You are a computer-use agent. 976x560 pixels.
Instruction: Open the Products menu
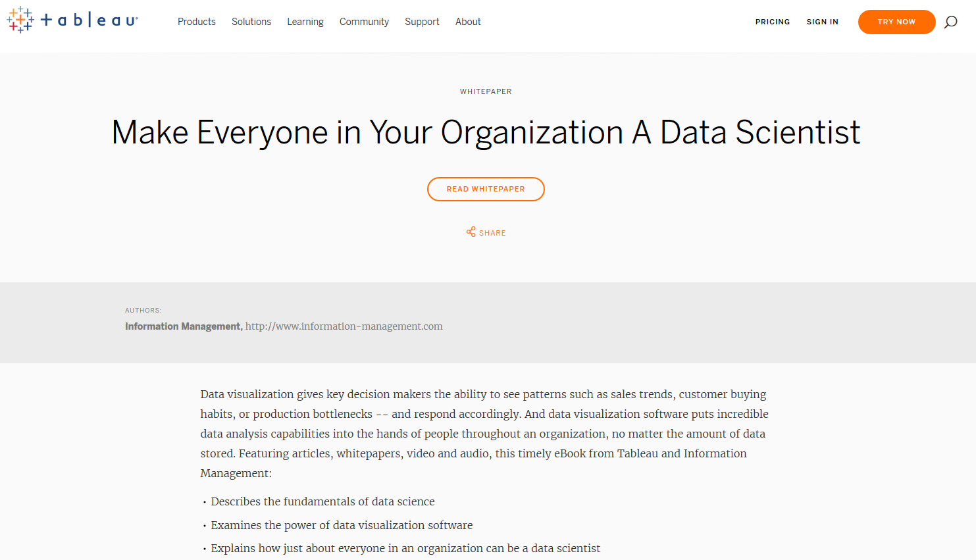tap(197, 22)
